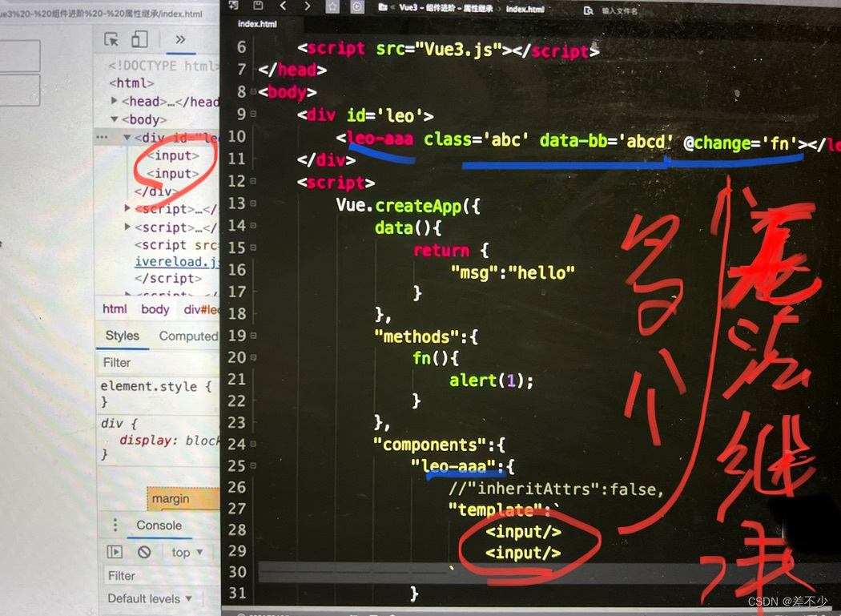Image resolution: width=841 pixels, height=616 pixels.
Task: Click the run/play icon in editor toolbar
Action: pyautogui.click(x=356, y=6)
